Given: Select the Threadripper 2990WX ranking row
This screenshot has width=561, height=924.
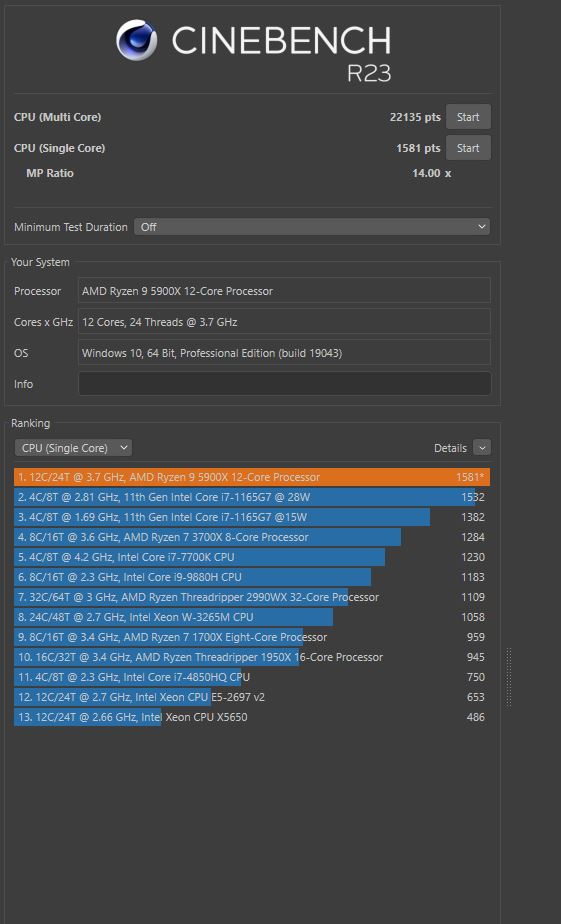Looking at the screenshot, I should [x=252, y=598].
